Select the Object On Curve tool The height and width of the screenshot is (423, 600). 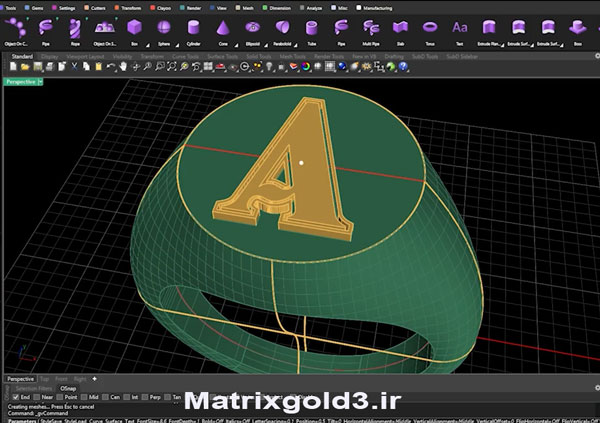pyautogui.click(x=16, y=31)
